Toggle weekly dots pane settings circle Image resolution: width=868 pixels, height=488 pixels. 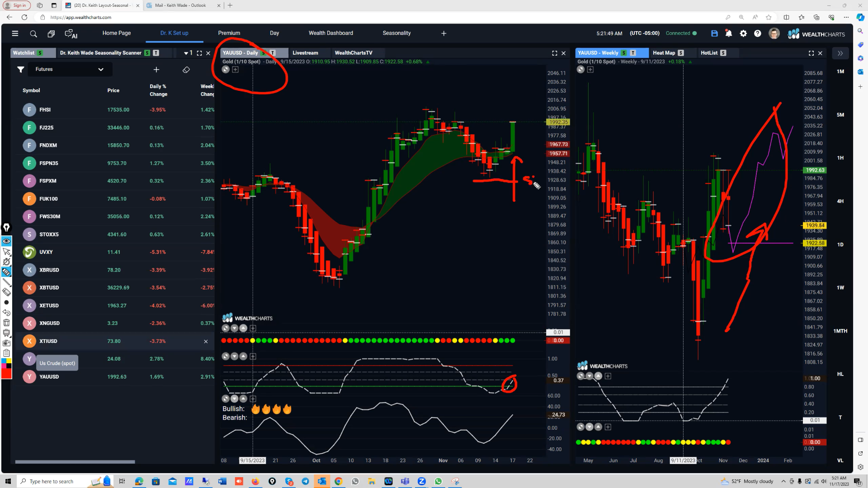[x=581, y=427]
